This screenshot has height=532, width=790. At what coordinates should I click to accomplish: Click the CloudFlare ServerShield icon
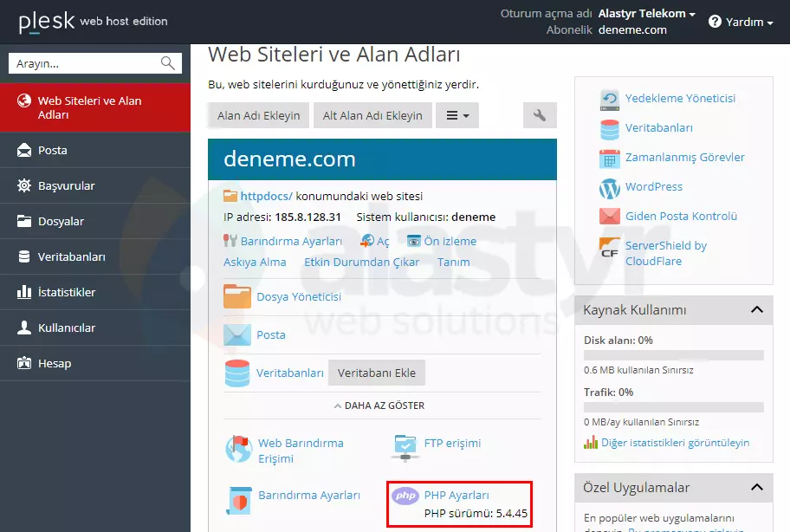tap(610, 247)
